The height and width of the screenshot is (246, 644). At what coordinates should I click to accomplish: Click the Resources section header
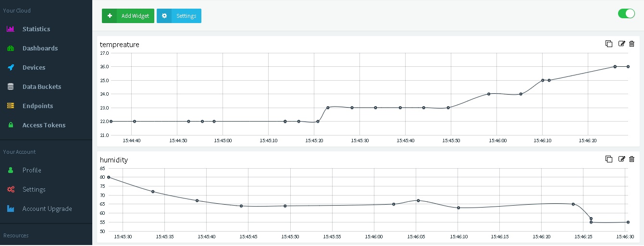(x=16, y=235)
